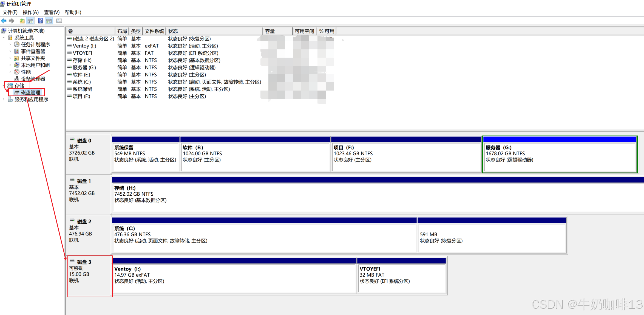Expand the 服务和应用程序 node arrow
This screenshot has height=315, width=644.
(x=4, y=99)
